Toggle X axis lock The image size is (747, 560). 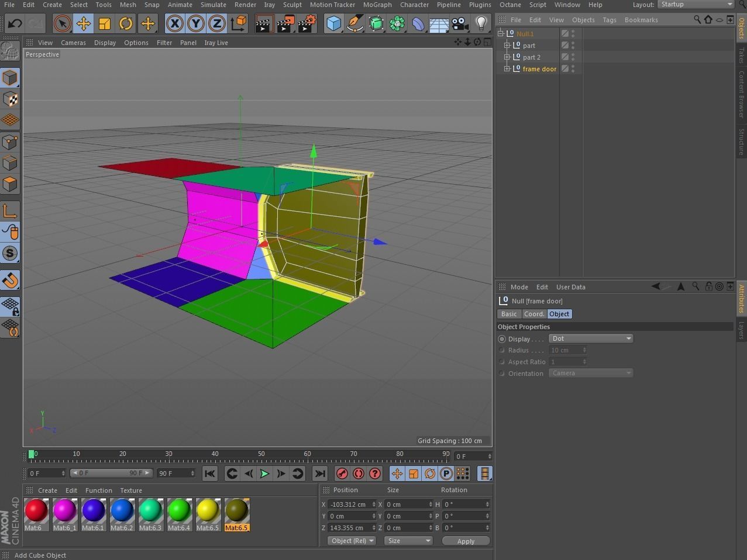click(x=174, y=23)
